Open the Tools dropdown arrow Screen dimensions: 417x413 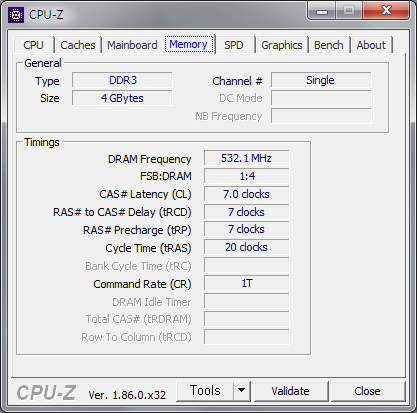pos(242,391)
